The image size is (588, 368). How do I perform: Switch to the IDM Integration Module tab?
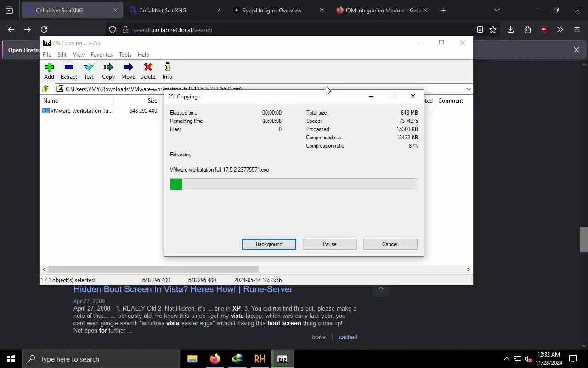click(x=382, y=10)
